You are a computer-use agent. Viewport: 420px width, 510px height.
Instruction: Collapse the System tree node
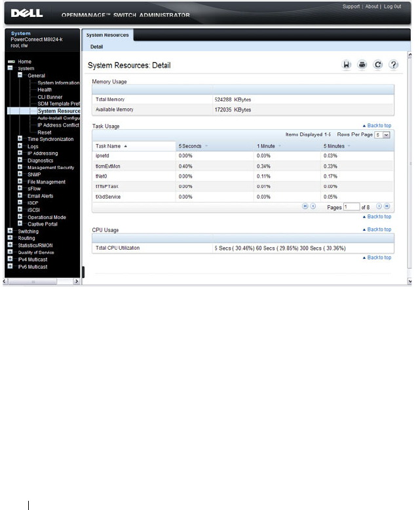click(x=10, y=68)
